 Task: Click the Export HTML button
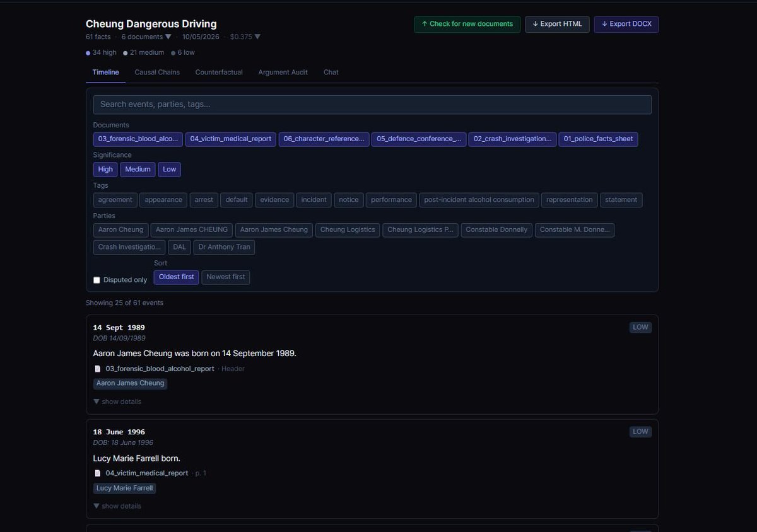pyautogui.click(x=557, y=24)
